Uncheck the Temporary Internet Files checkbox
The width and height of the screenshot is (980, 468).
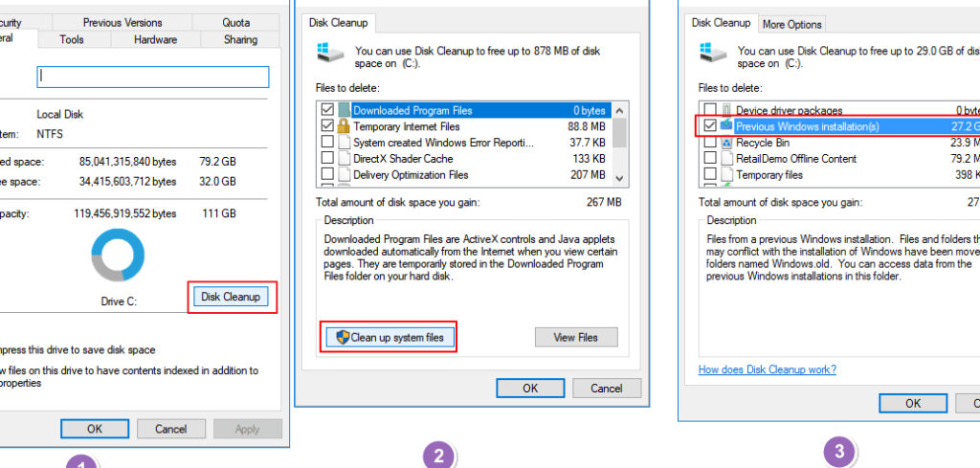pyautogui.click(x=328, y=126)
